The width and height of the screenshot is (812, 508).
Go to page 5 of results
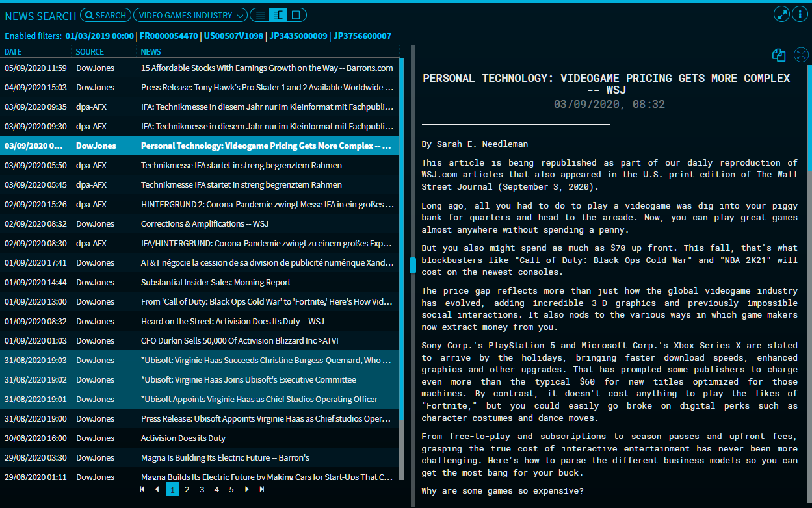[x=231, y=489]
